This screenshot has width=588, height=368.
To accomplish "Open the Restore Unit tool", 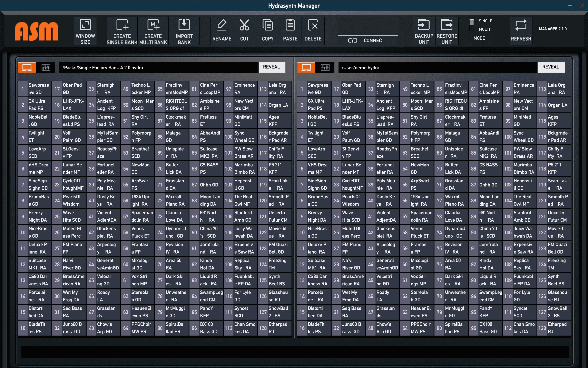I will 447,31.
